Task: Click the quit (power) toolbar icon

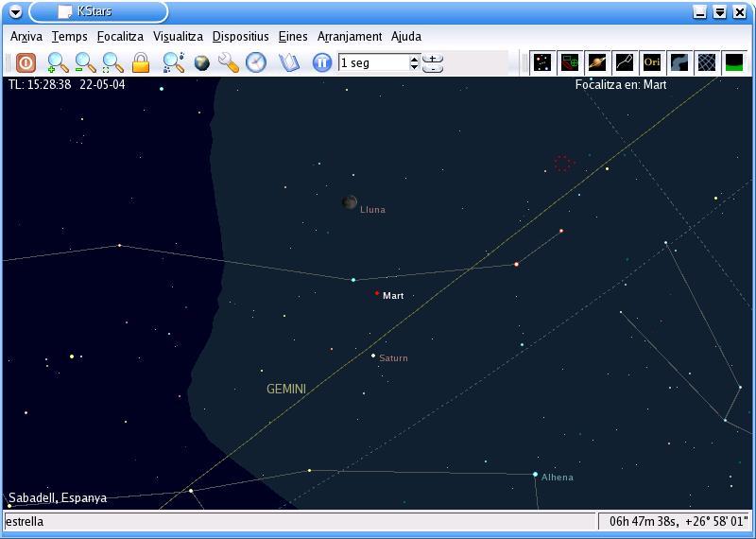Action: click(26, 62)
